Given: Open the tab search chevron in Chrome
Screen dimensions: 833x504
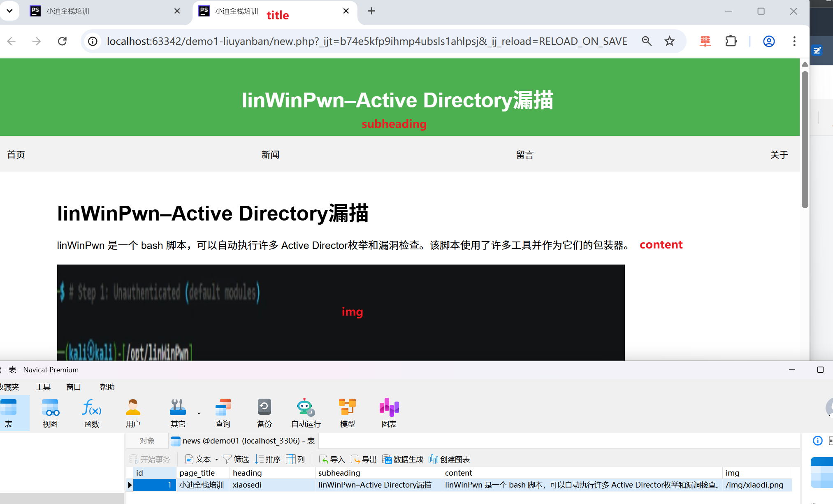Looking at the screenshot, I should (x=9, y=11).
